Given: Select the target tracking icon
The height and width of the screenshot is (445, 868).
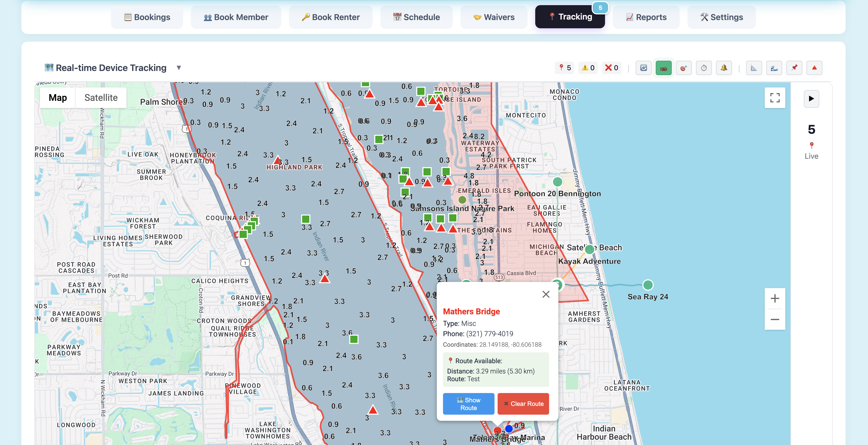Looking at the screenshot, I should click(x=684, y=68).
